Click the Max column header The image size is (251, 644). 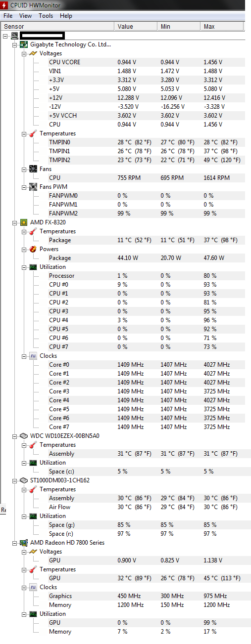pyautogui.click(x=223, y=26)
